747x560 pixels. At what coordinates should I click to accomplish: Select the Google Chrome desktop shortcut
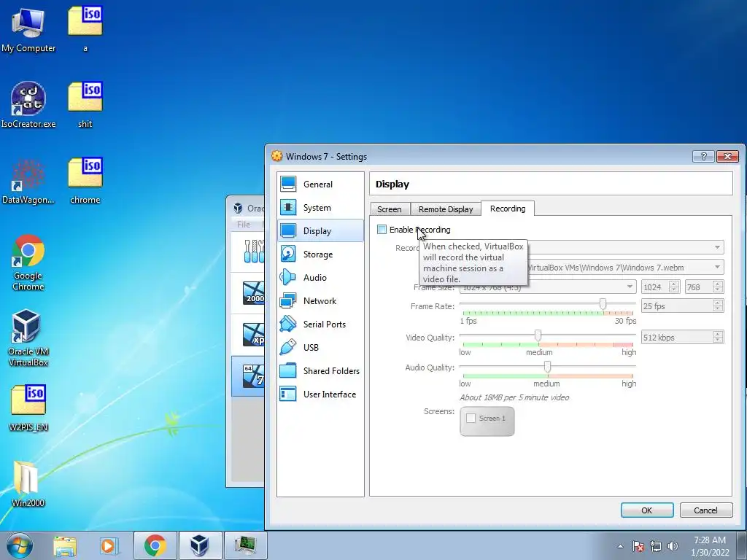28,262
